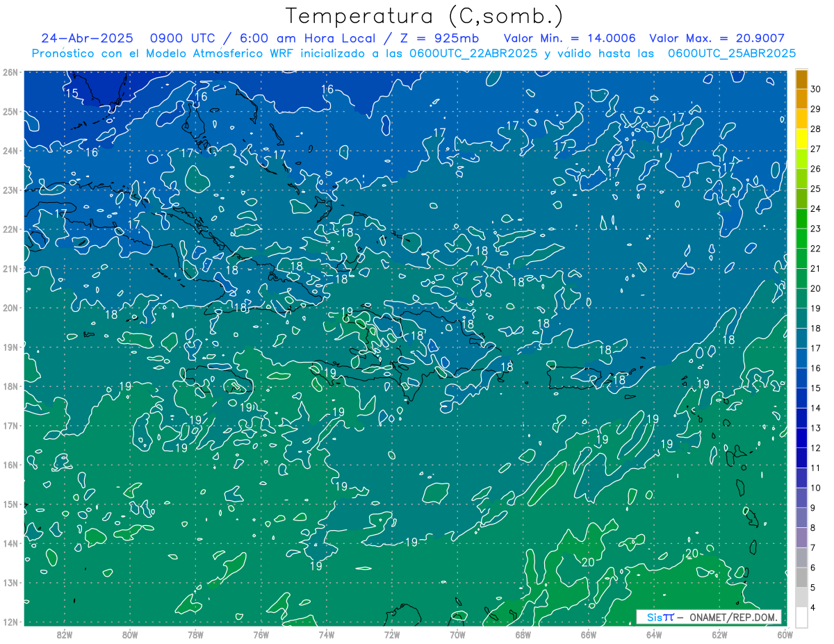This screenshot has width=834, height=644.
Task: Click the "66W" longitude axis label
Action: (x=588, y=634)
